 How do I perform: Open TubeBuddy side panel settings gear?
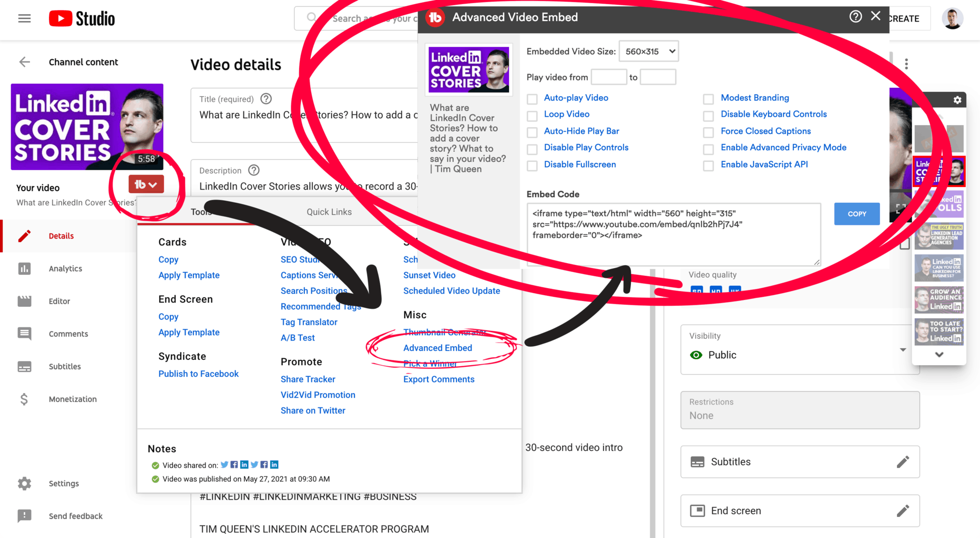pyautogui.click(x=957, y=100)
